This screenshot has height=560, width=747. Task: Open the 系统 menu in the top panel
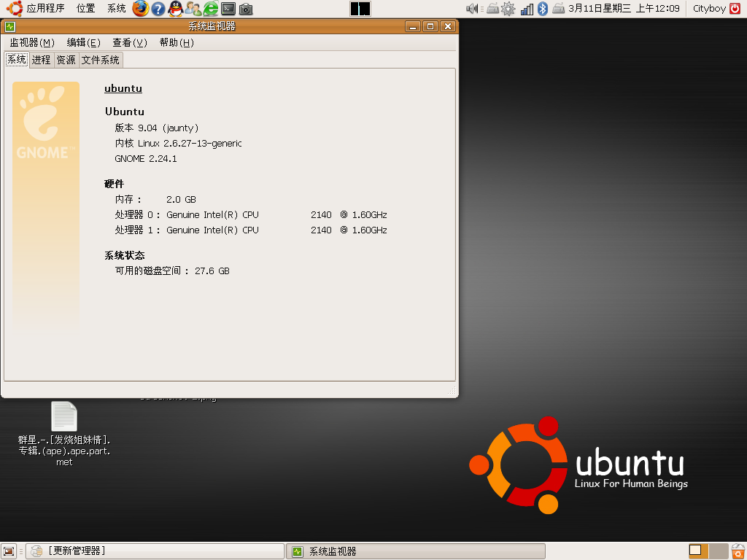click(x=116, y=9)
